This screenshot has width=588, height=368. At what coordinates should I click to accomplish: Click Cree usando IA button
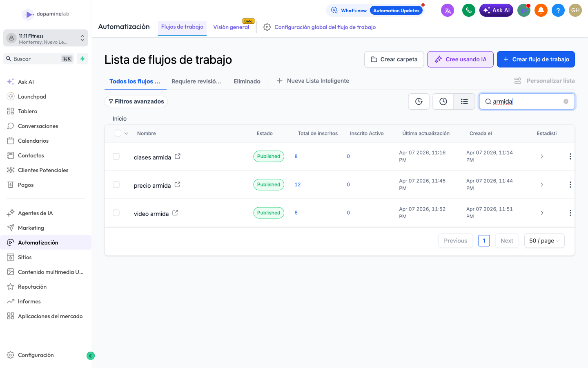click(x=461, y=59)
